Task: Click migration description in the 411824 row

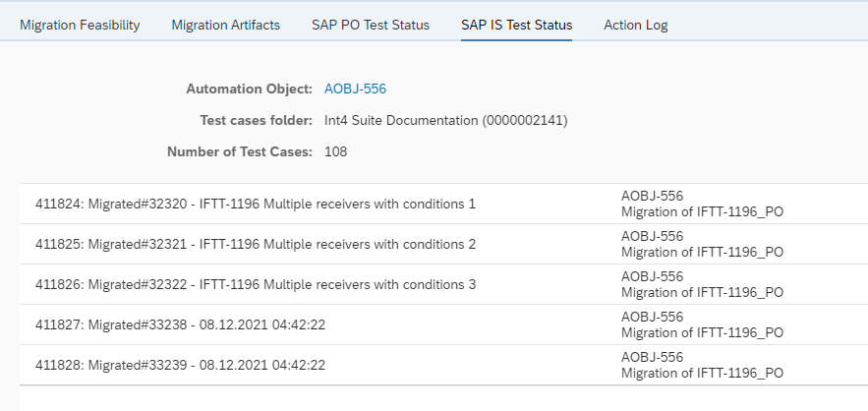Action: [702, 211]
